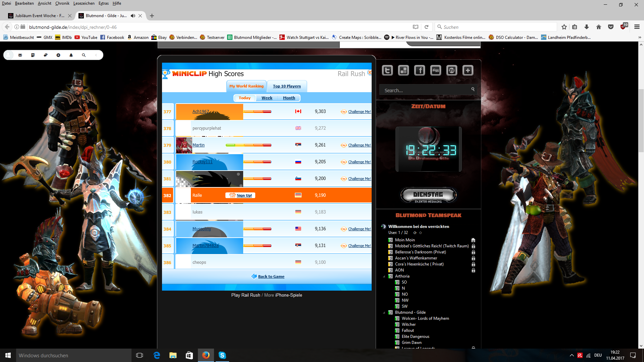Open Ach1967 player profile link
The image size is (644, 362).
201,112
